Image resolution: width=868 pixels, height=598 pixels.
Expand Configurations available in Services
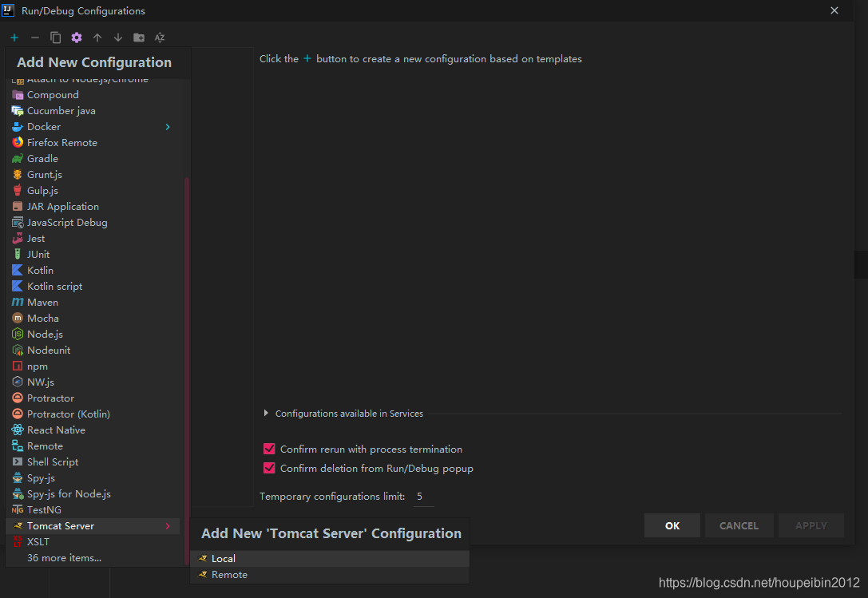click(266, 414)
